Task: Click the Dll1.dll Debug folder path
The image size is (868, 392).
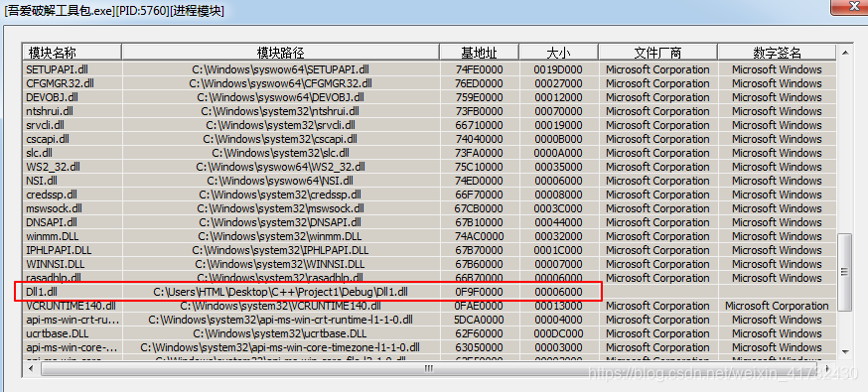Action: coord(281,292)
